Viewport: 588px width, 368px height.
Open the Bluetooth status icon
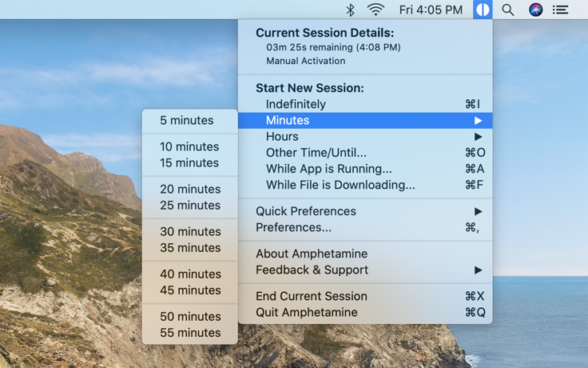click(350, 10)
